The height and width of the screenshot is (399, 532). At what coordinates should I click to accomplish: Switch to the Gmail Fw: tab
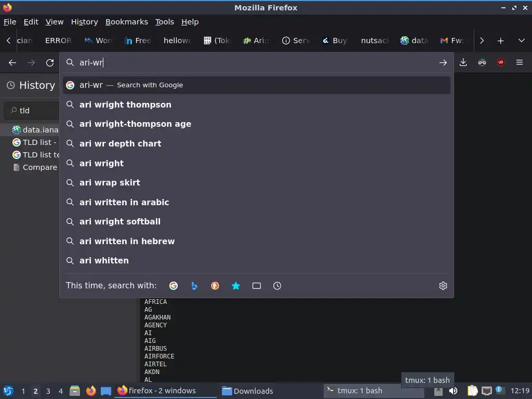click(x=454, y=41)
